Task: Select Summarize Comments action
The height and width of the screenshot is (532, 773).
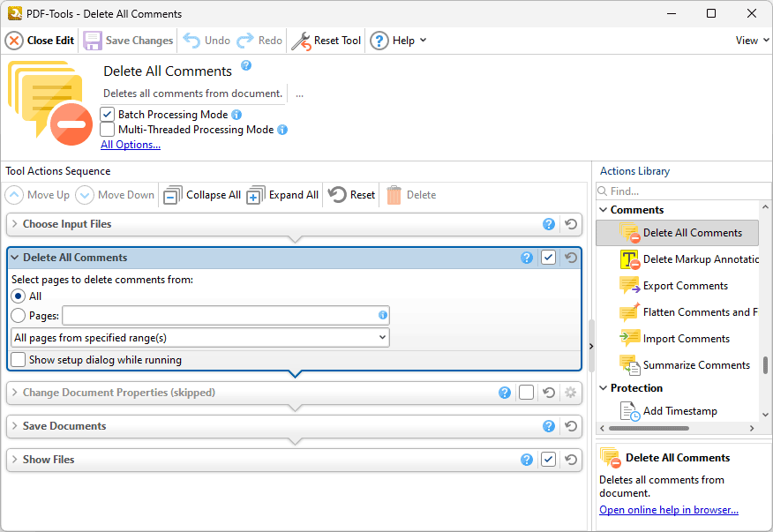Action: pos(685,365)
